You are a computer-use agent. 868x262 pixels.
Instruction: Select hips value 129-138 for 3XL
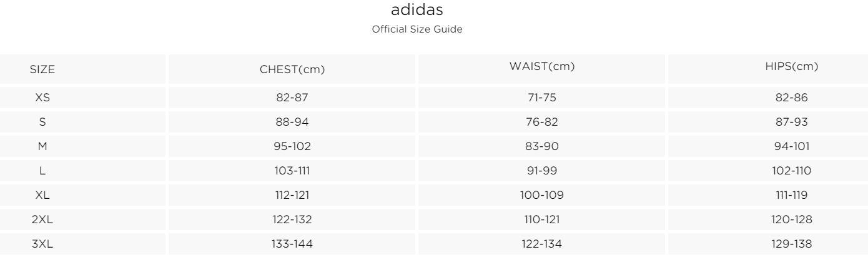click(791, 244)
